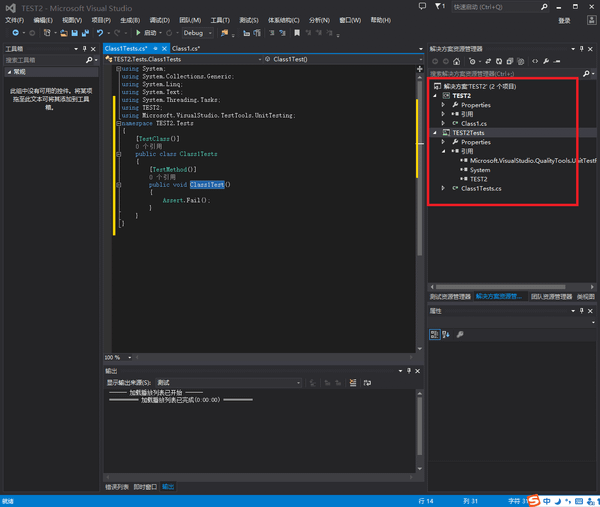Click the property pages wrench in Properties panel

(x=460, y=335)
